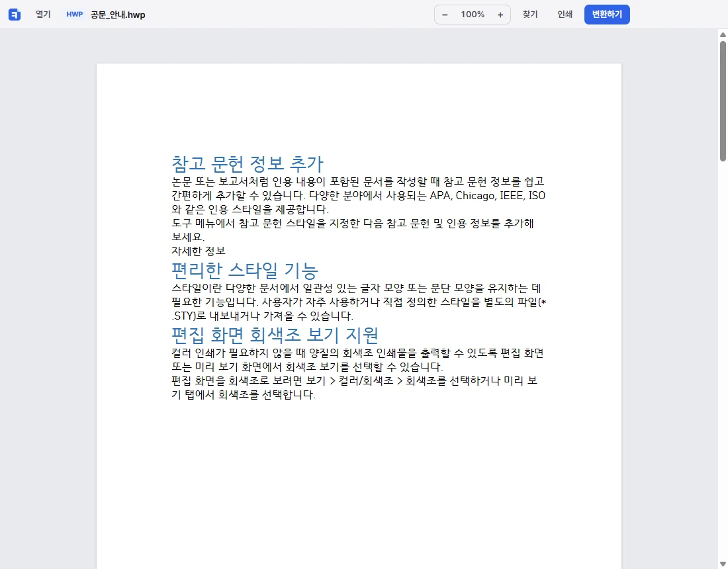The height and width of the screenshot is (569, 728).
Task: Click the line 기 탭에서 회색조를 선택합니다
Action: [x=244, y=395]
